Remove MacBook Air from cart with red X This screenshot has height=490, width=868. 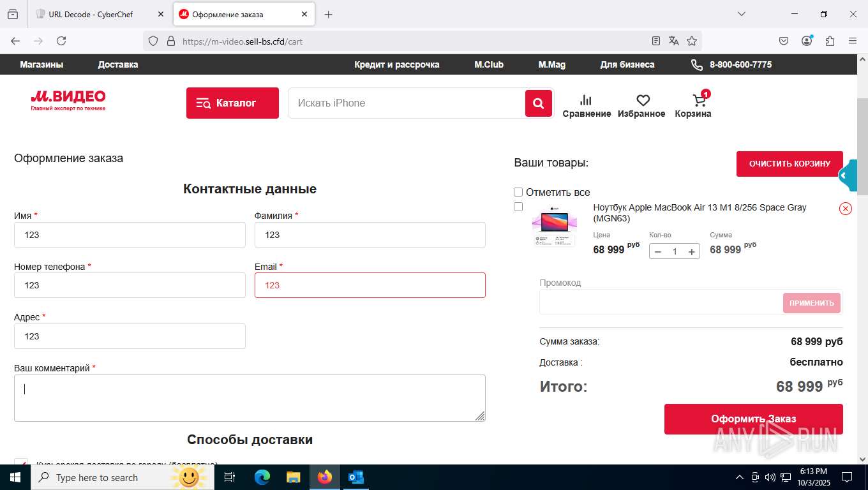(x=846, y=209)
